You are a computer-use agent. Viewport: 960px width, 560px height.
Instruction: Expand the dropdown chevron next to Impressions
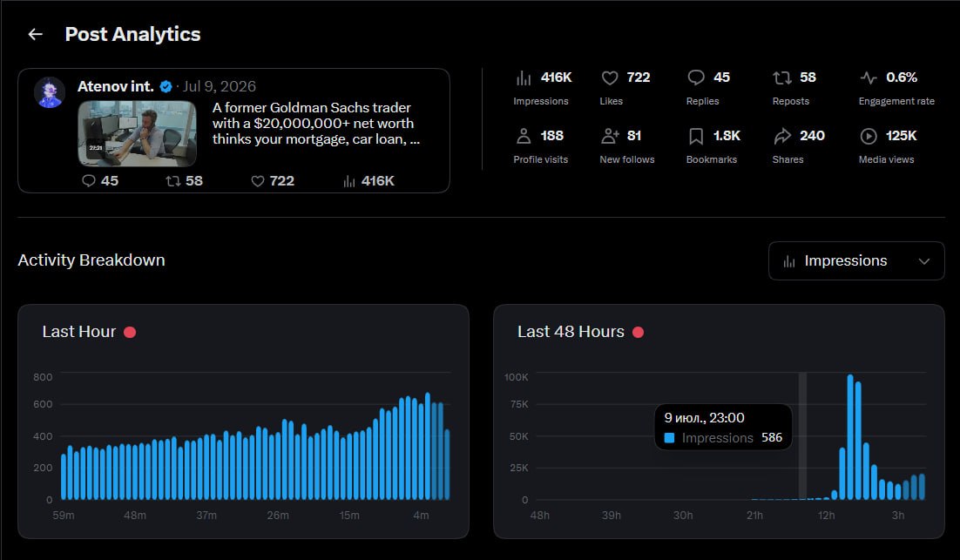924,261
